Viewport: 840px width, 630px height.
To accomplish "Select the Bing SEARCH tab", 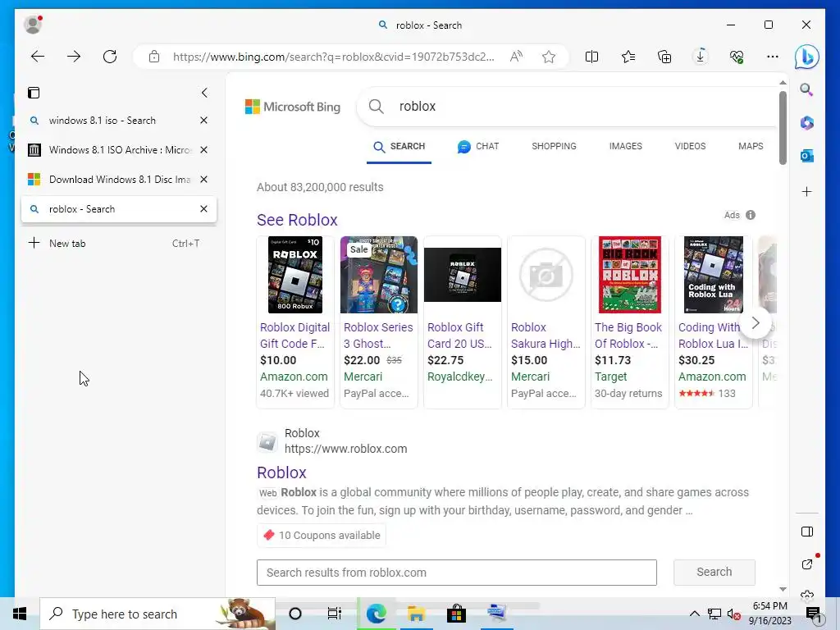I will tap(399, 146).
